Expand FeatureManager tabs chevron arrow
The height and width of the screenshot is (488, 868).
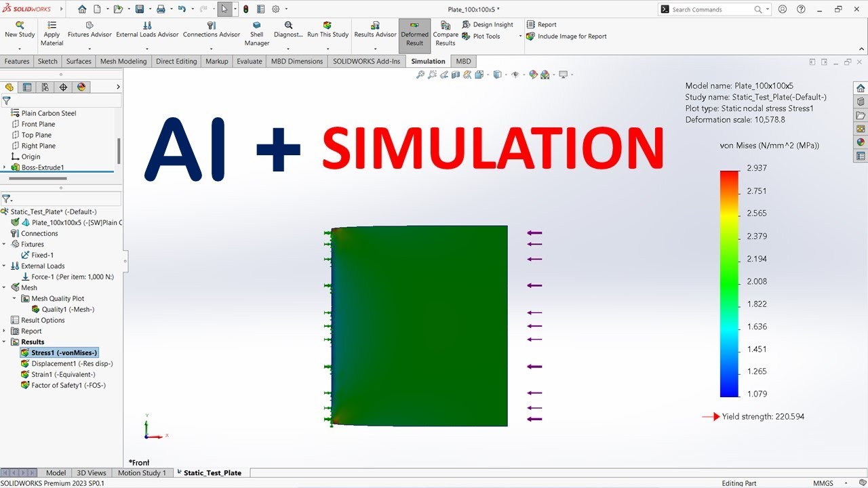(x=118, y=87)
